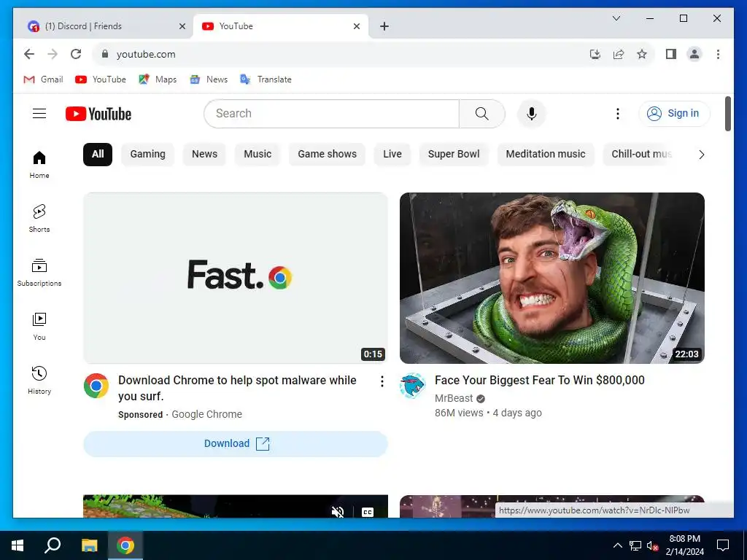Open YouTube settings three-dot menu
The image size is (747, 560).
click(617, 113)
